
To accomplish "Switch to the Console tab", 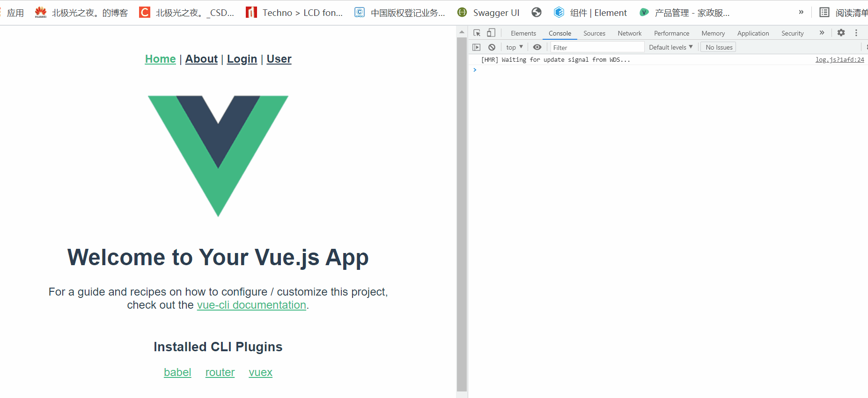I will [x=560, y=33].
